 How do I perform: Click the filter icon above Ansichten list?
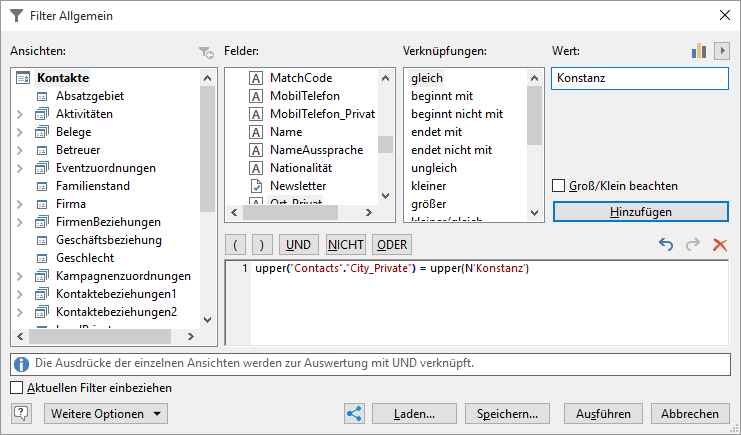coord(206,52)
